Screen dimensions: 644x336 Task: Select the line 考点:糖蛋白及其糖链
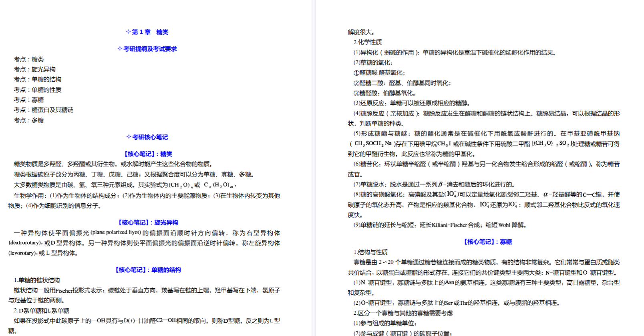pyautogui.click(x=44, y=110)
